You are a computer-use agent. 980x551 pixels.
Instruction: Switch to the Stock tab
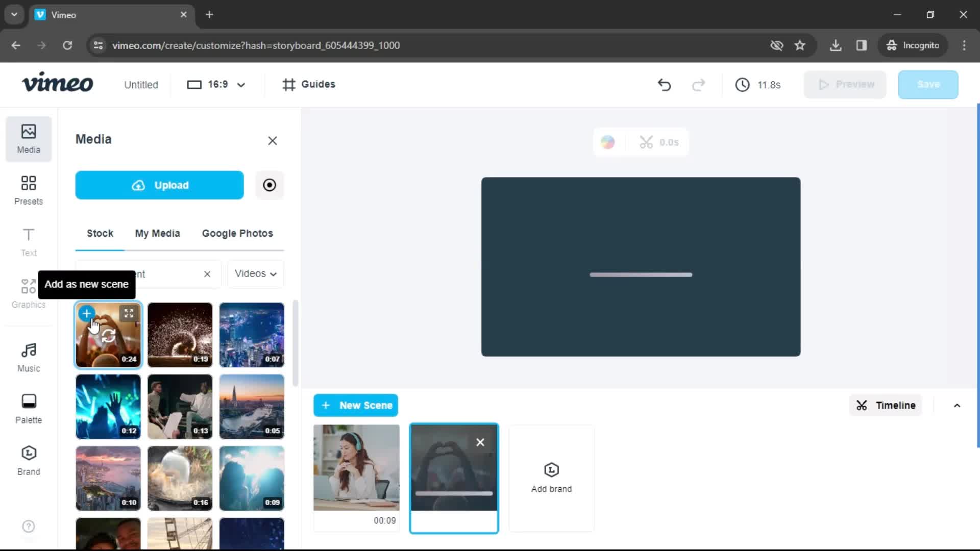click(100, 233)
